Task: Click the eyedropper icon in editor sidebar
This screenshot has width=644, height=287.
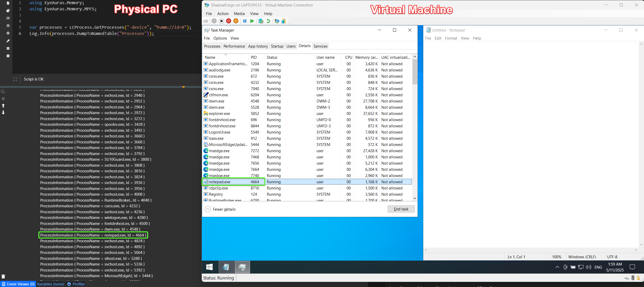Action: (x=8, y=41)
